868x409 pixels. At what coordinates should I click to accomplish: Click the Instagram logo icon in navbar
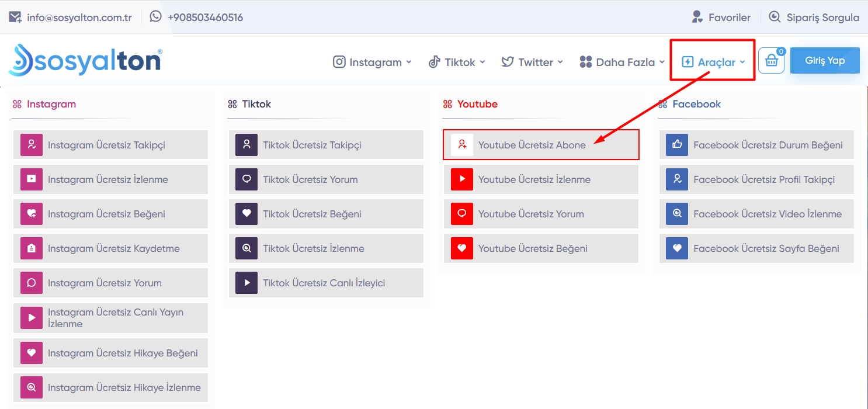click(339, 62)
